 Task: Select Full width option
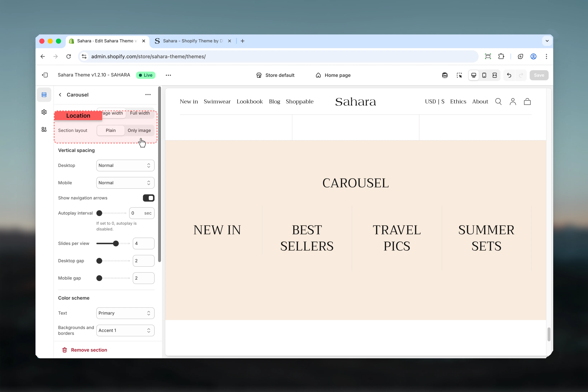140,113
